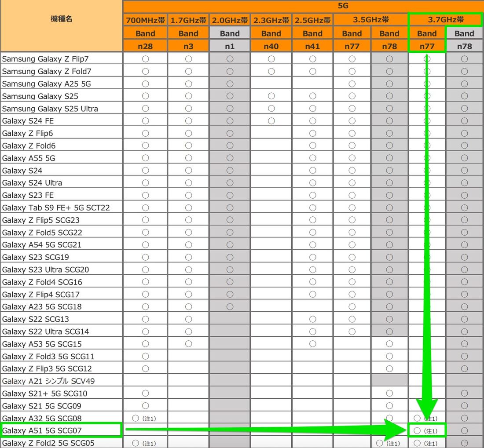This screenshot has height=448, width=484.
Task: Select the 2.3GHz帯 header cell
Action: click(271, 20)
